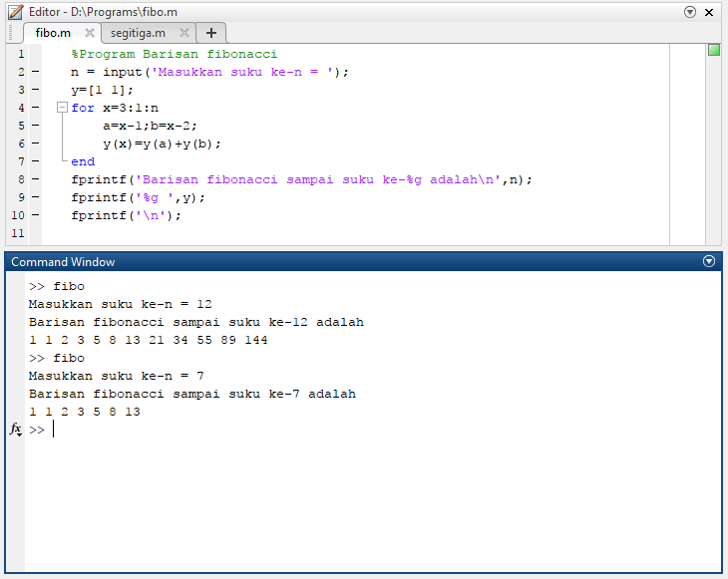Select the fibo.m tab
The image size is (728, 579).
[53, 33]
